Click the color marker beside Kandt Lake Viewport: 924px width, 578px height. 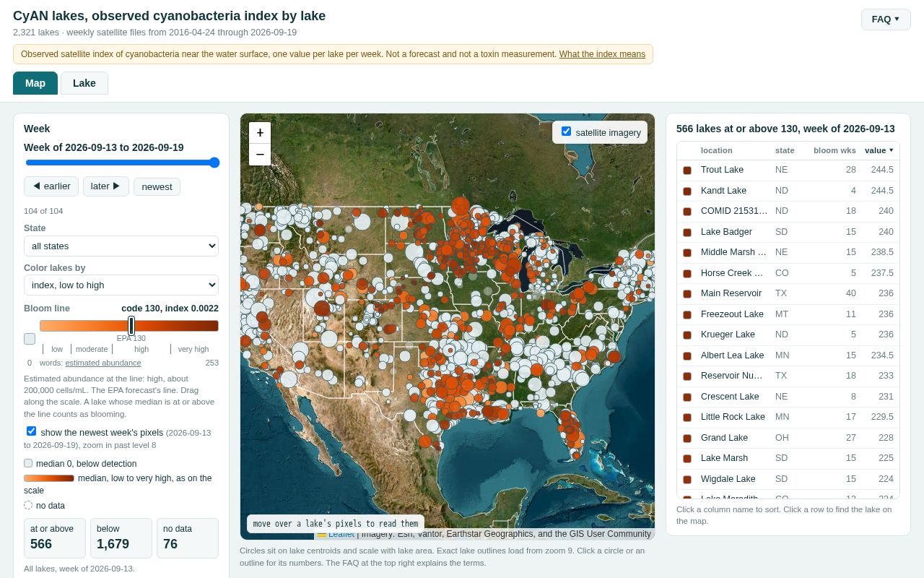click(687, 191)
